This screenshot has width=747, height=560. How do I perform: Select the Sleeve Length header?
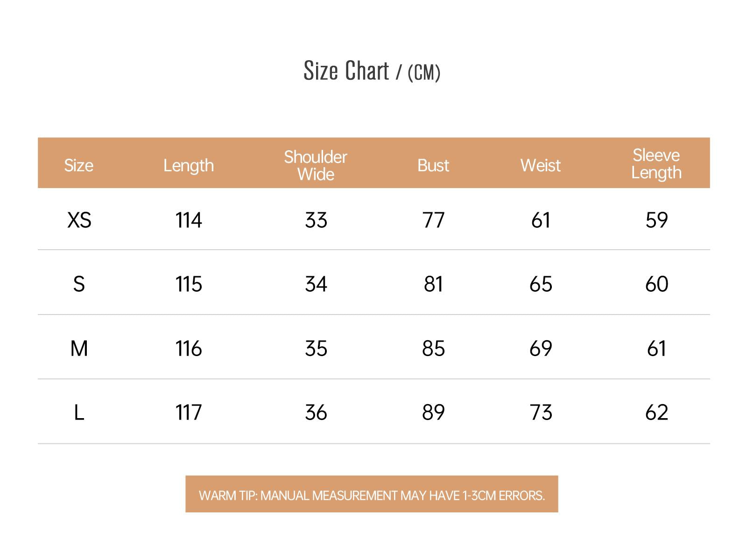[x=656, y=164]
